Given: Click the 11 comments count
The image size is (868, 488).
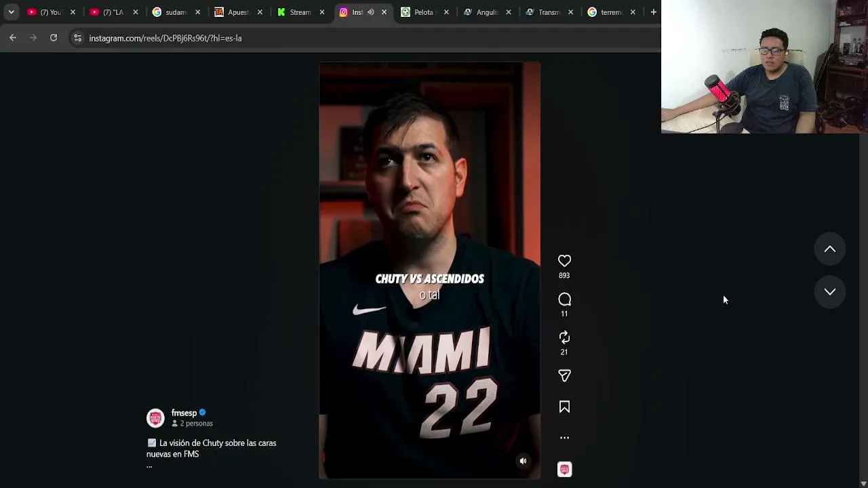Looking at the screenshot, I should (564, 314).
